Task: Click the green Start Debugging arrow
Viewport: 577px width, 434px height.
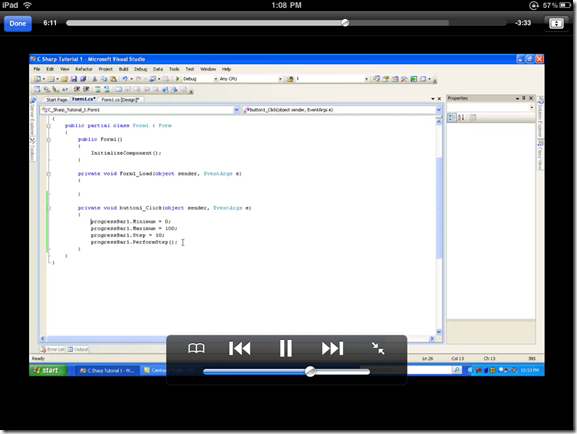Action: (x=177, y=79)
